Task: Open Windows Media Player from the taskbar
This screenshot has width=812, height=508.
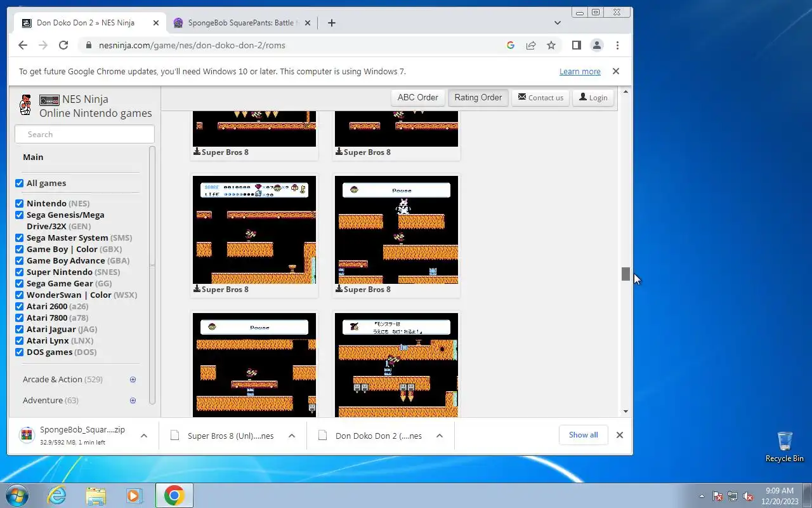Action: (134, 495)
